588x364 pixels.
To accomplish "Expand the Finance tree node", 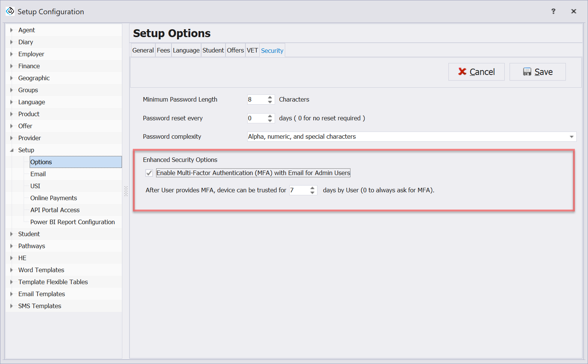I will (x=12, y=66).
